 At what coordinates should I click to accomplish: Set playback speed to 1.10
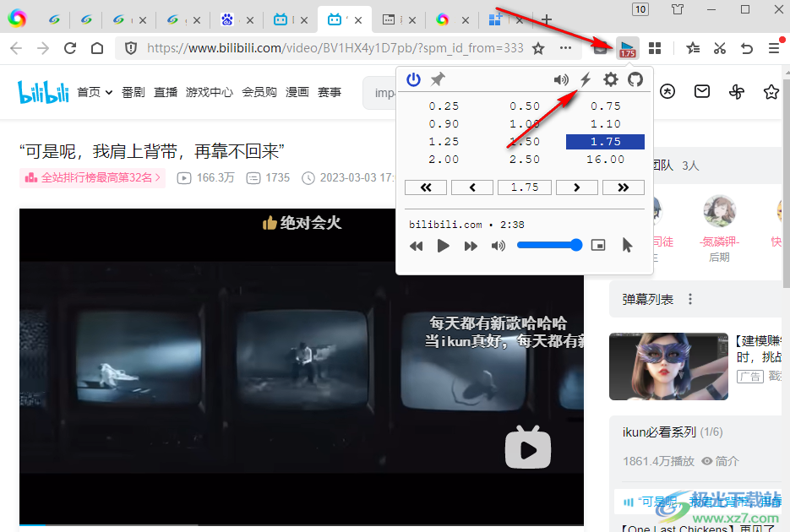pyautogui.click(x=606, y=124)
